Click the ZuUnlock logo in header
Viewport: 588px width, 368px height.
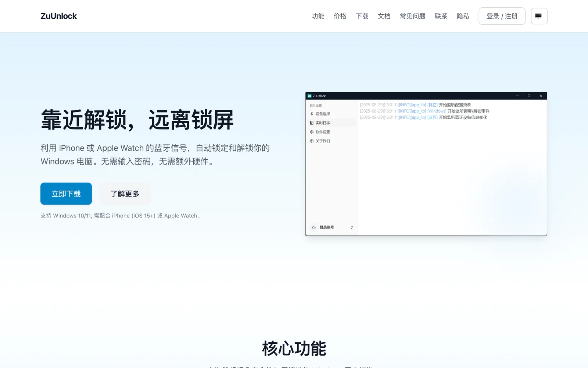tap(59, 16)
